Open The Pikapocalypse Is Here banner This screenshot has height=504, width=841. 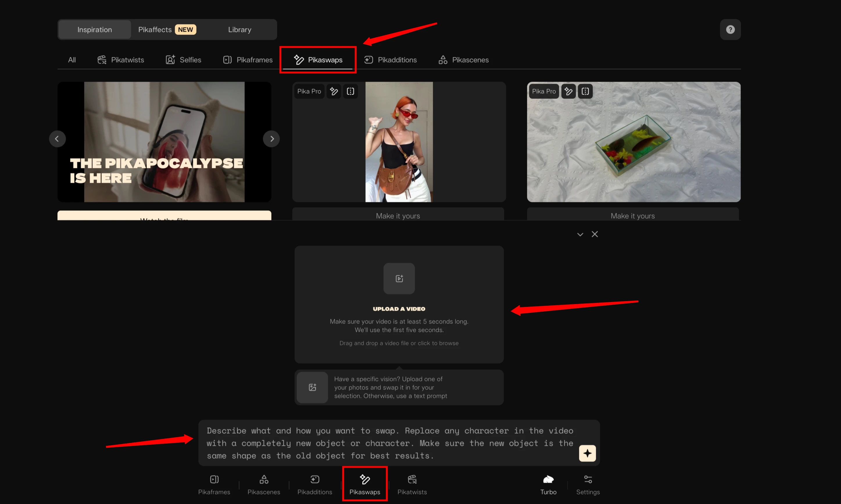point(164,142)
